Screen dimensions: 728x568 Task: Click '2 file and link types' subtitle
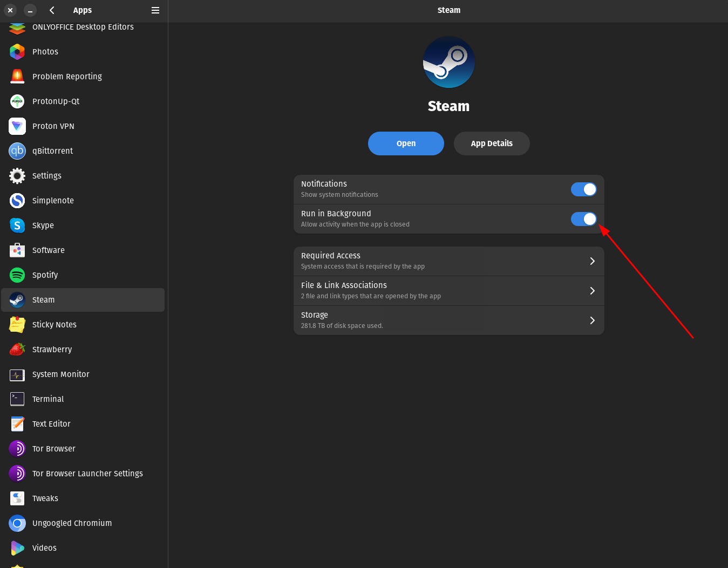click(371, 296)
